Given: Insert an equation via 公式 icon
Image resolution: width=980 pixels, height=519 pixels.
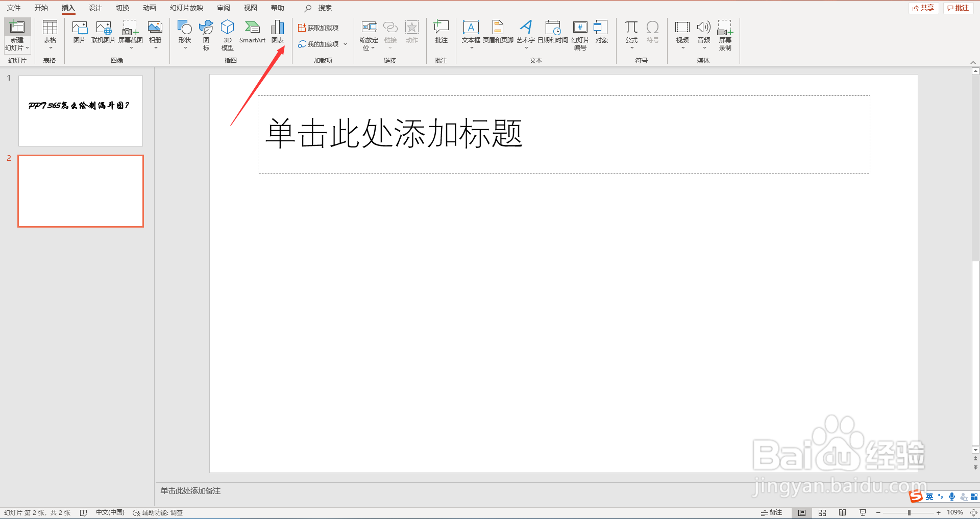Looking at the screenshot, I should 631,31.
